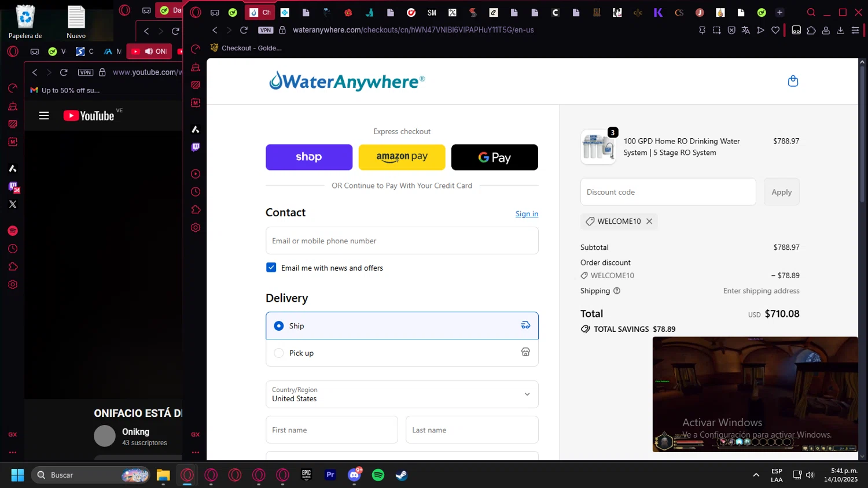This screenshot has height=488, width=868.
Task: Show hidden system tray icons
Action: [756, 475]
